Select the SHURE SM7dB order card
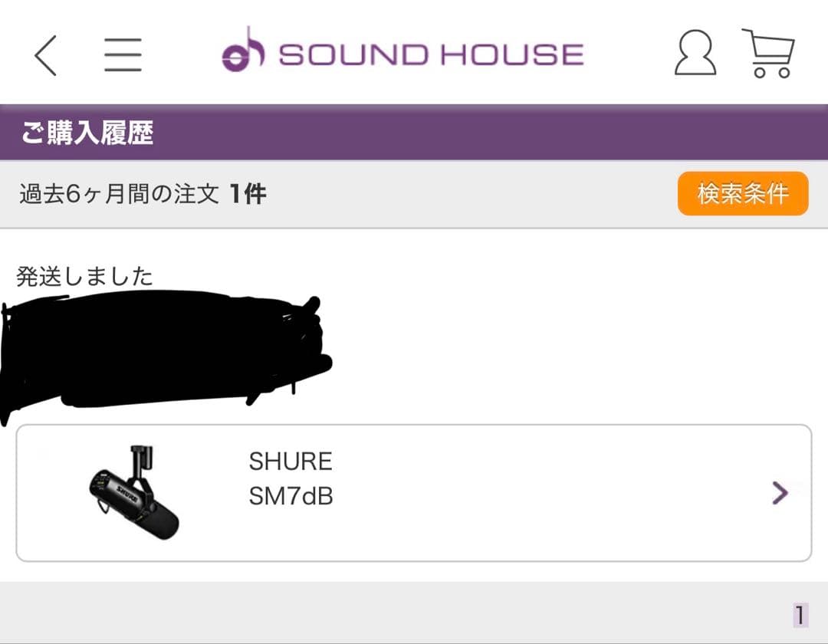828x644 pixels. click(414, 491)
